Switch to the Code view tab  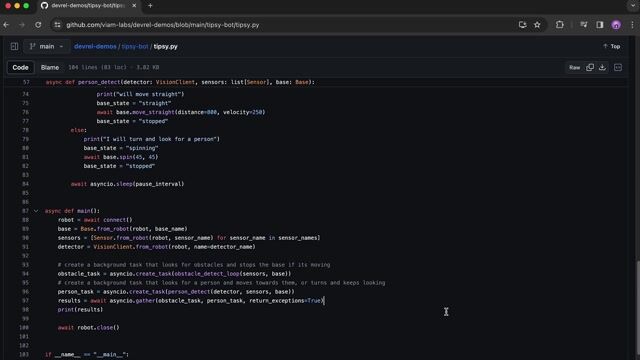click(x=20, y=67)
